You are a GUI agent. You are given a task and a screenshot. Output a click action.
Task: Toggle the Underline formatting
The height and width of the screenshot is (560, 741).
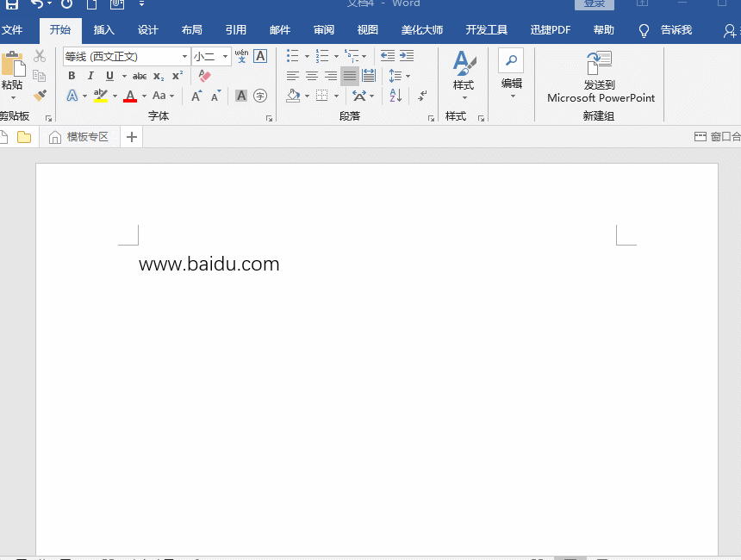[x=109, y=76]
